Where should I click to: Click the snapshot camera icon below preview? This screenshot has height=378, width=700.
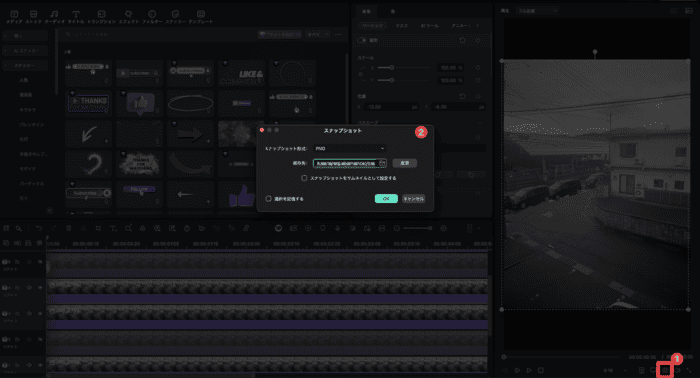[665, 370]
